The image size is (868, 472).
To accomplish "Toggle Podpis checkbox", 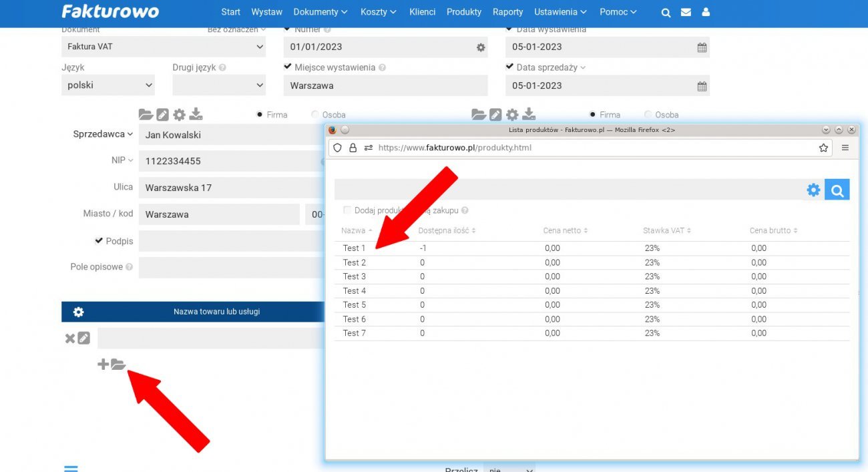I will (99, 240).
